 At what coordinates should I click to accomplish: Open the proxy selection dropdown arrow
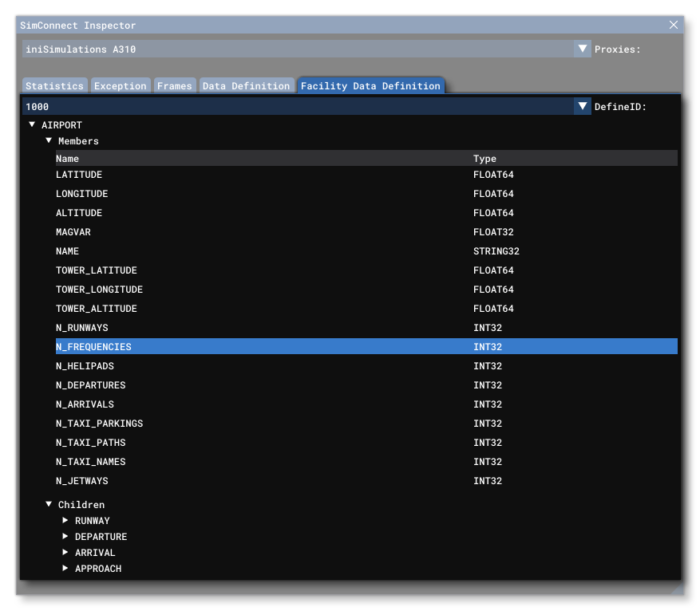582,49
